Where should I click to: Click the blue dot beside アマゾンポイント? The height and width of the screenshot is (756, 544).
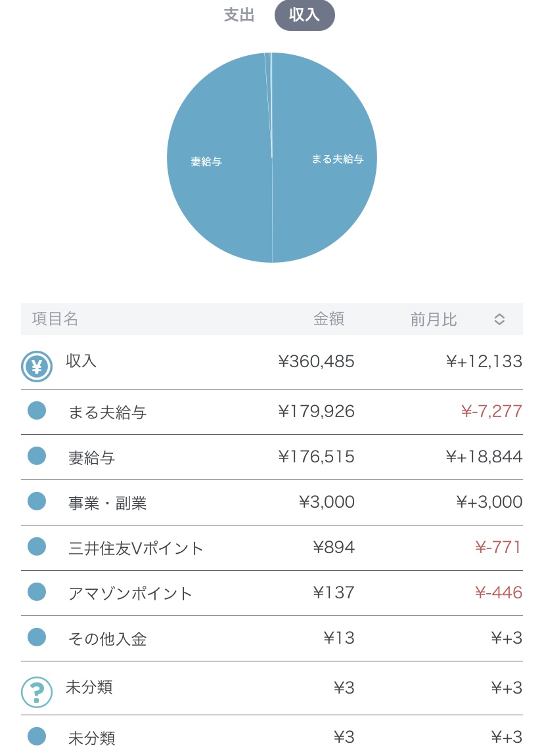point(37,592)
